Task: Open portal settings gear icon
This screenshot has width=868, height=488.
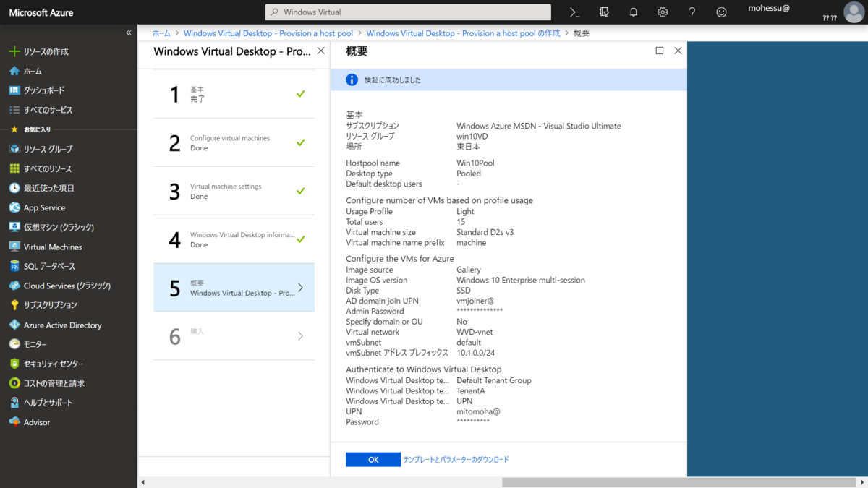Action: click(x=663, y=12)
